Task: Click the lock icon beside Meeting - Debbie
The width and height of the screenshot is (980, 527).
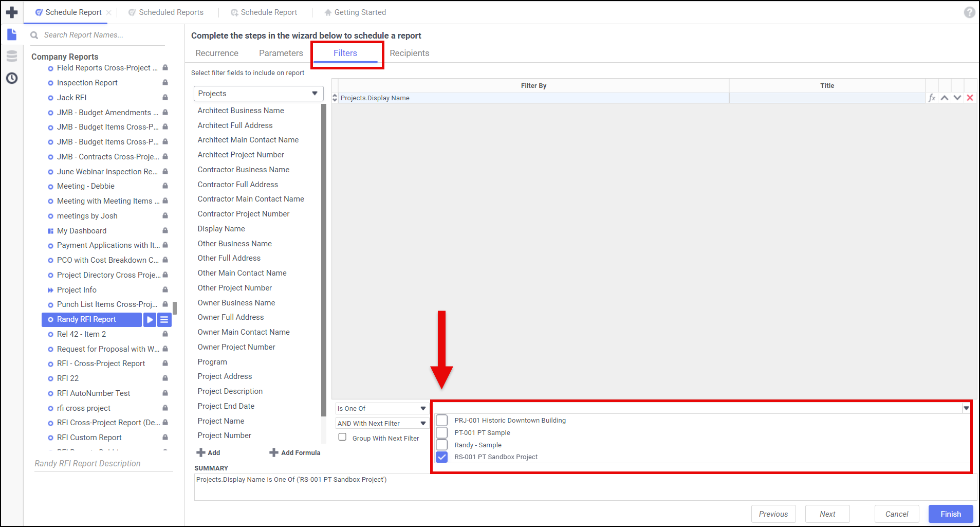Action: (x=165, y=186)
